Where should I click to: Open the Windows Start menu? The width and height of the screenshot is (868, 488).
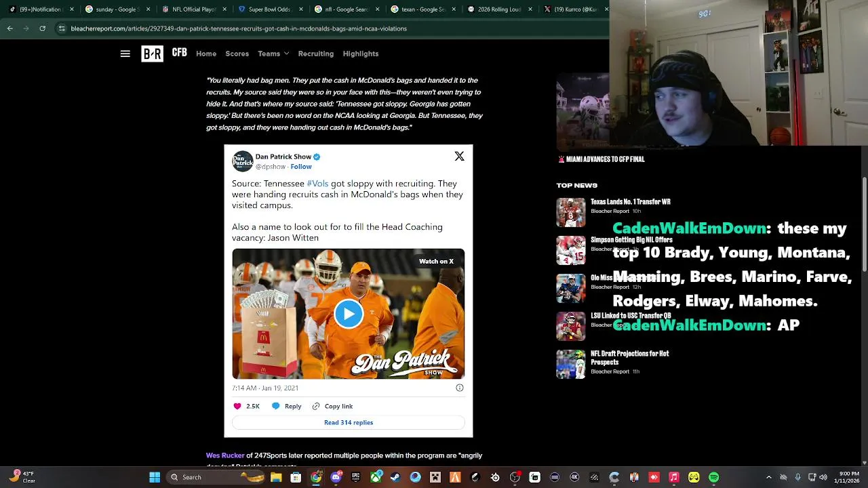click(155, 477)
